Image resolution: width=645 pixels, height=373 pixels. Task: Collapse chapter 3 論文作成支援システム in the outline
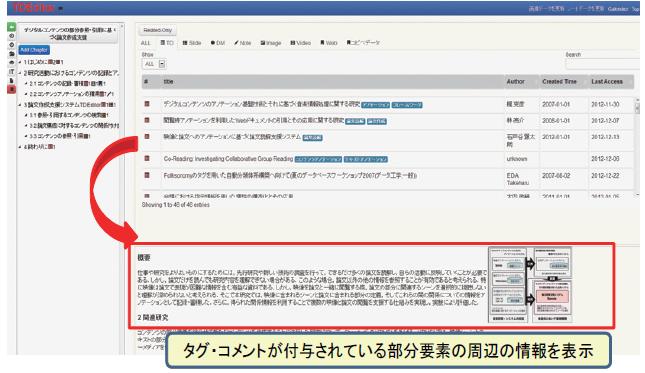coord(20,105)
